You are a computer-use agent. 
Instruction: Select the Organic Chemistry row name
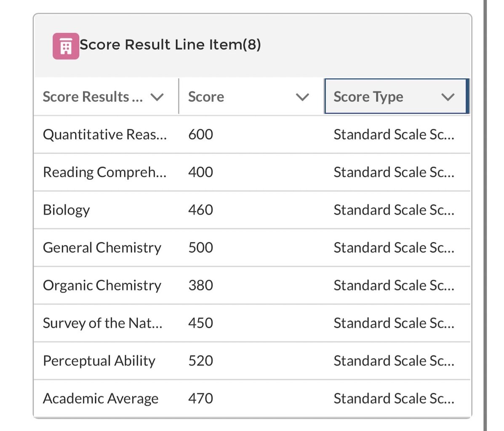coord(102,285)
